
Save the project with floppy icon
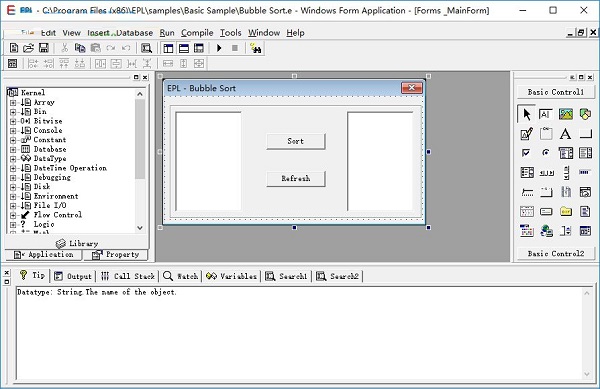[44, 48]
